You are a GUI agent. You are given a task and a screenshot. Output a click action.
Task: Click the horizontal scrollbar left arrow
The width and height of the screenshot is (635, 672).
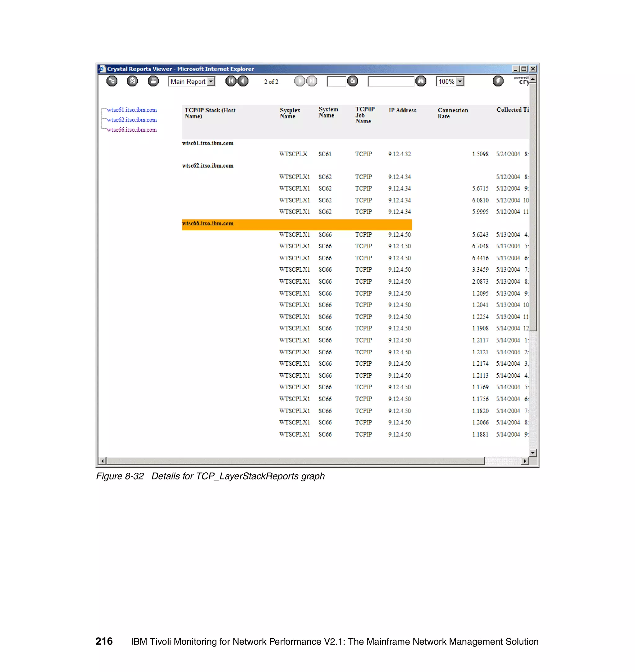click(103, 461)
